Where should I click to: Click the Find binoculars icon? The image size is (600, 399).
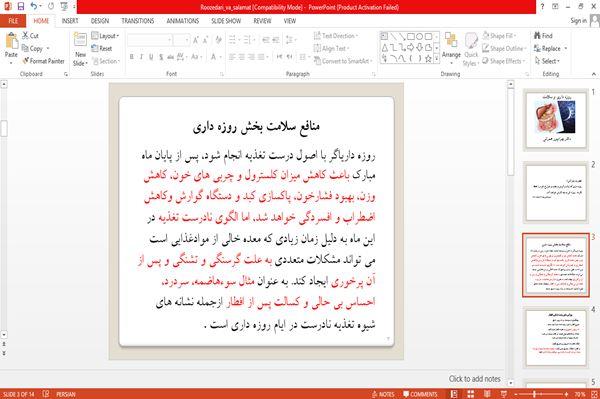pos(538,36)
